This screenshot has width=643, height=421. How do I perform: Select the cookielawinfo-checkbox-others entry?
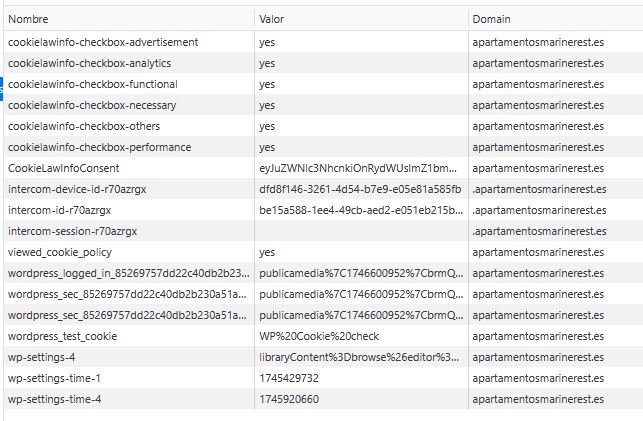point(323,126)
